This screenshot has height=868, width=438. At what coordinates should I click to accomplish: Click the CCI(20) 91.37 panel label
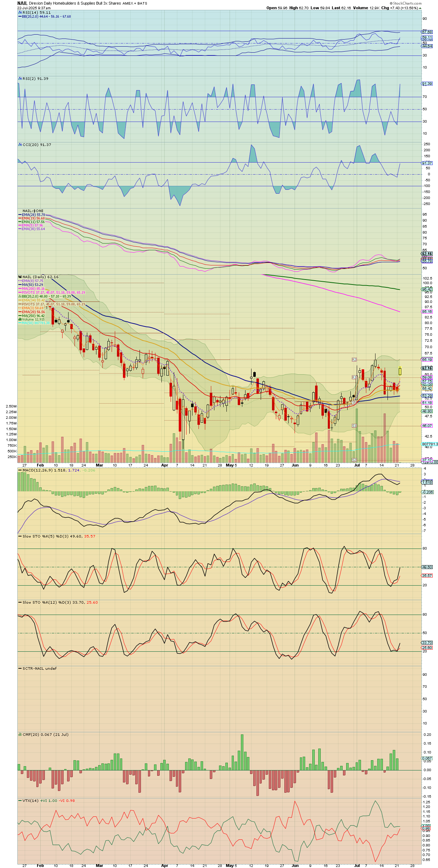37,145
